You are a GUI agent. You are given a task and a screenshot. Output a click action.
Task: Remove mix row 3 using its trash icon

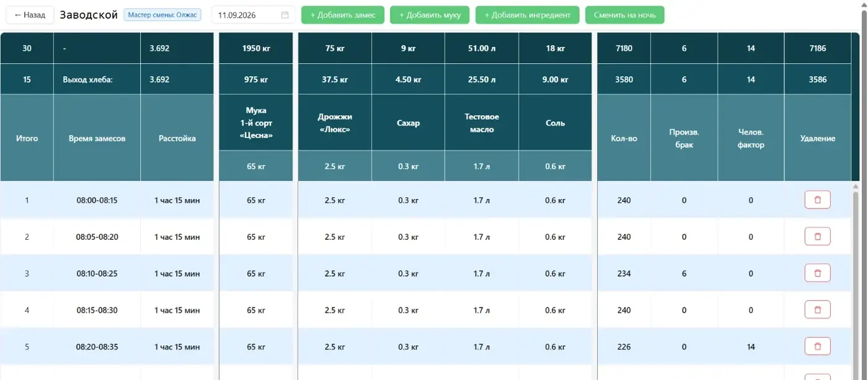[x=817, y=273]
